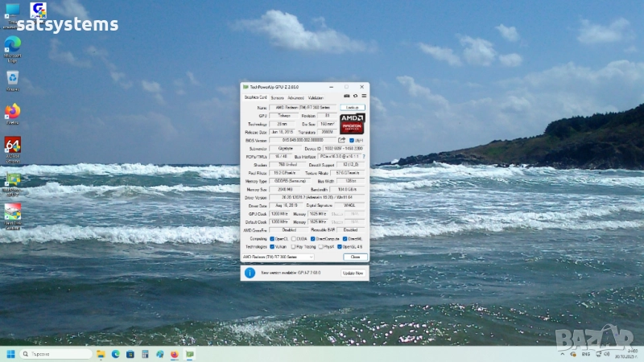Screen dimensions: 644x362
Task: Click the Lookup button
Action: [352, 107]
